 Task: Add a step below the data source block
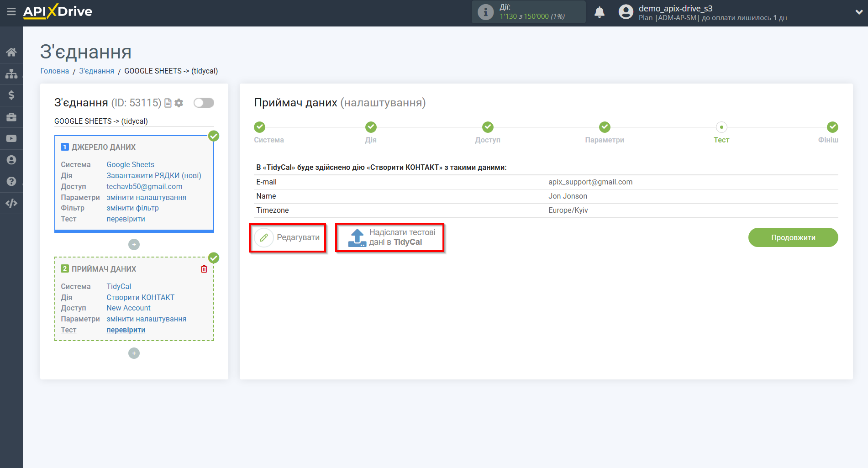pyautogui.click(x=134, y=245)
